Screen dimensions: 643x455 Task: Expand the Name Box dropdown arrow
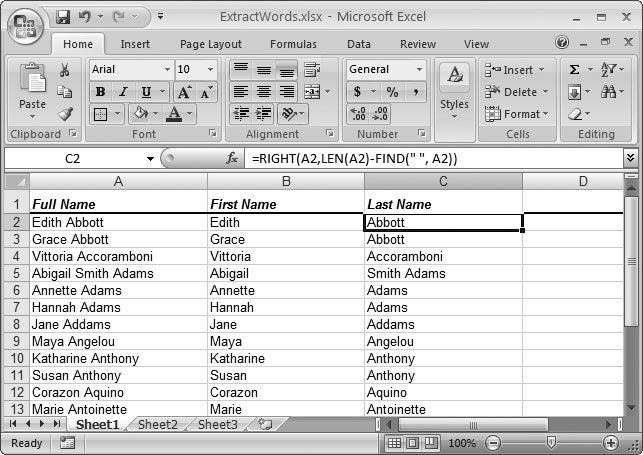tap(150, 159)
